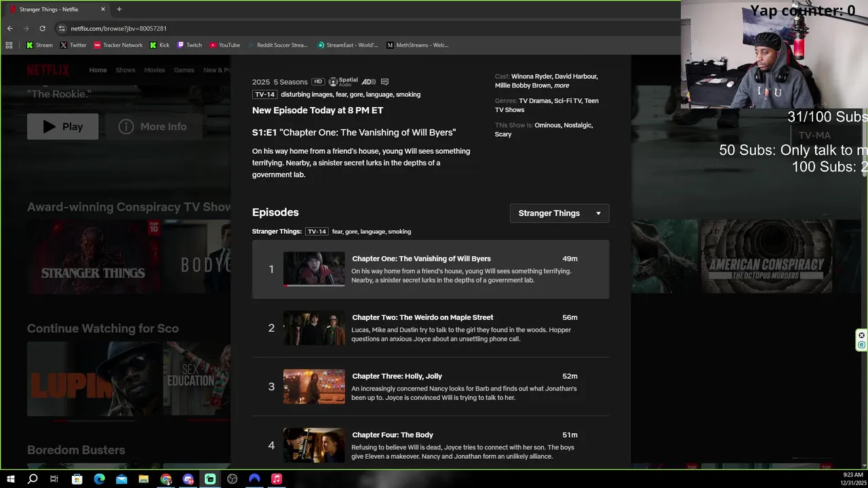Go to Netflix Home tab
This screenshot has width=868, height=488.
point(98,70)
